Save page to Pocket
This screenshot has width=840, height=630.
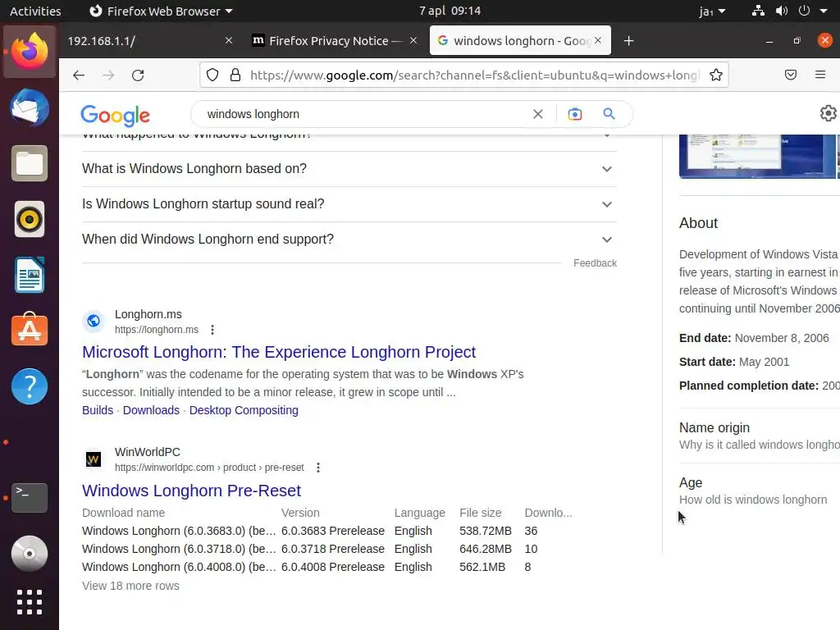791,75
